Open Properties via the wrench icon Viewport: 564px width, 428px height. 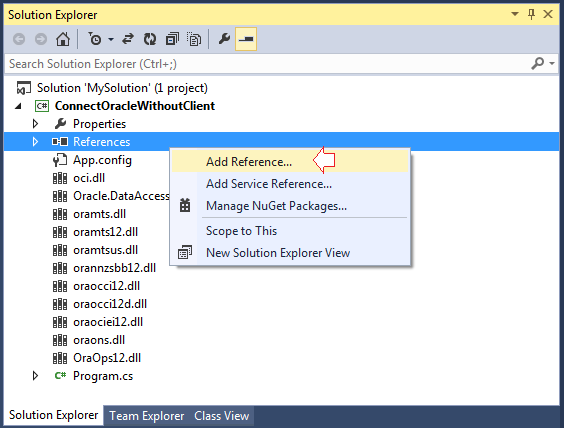pyautogui.click(x=224, y=39)
